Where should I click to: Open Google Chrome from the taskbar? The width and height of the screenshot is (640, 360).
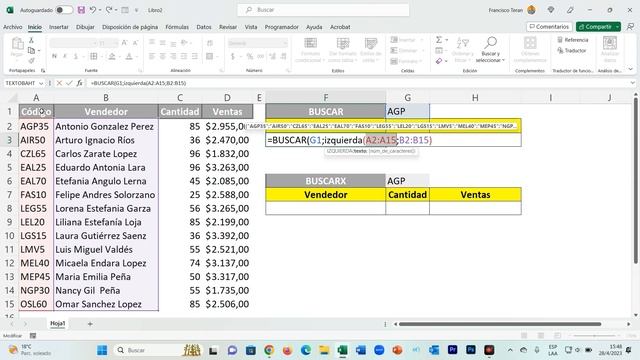click(x=269, y=350)
